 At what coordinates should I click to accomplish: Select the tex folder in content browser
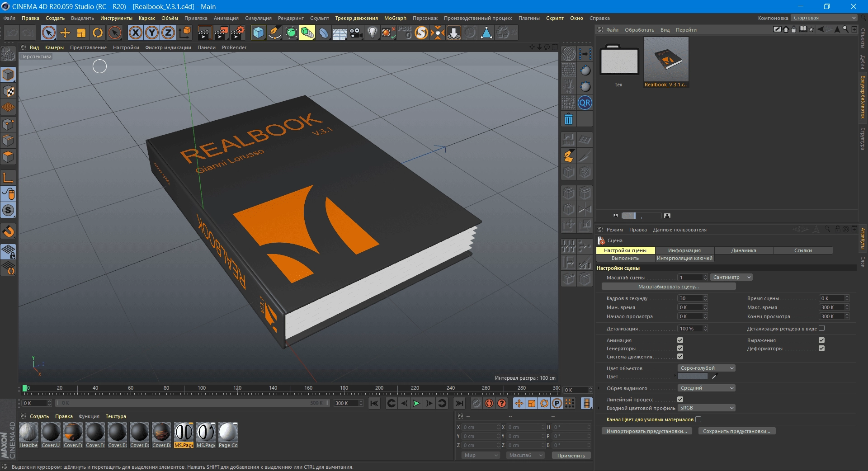tap(619, 61)
